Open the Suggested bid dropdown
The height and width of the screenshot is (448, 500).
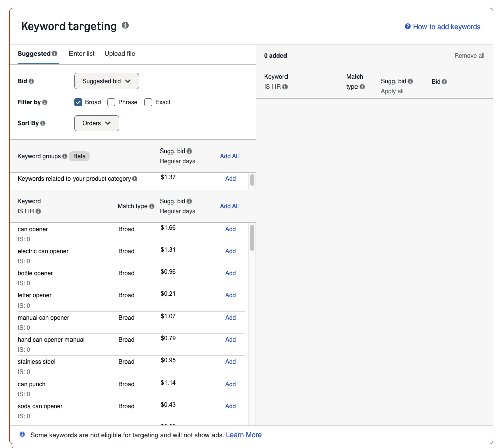coord(106,81)
